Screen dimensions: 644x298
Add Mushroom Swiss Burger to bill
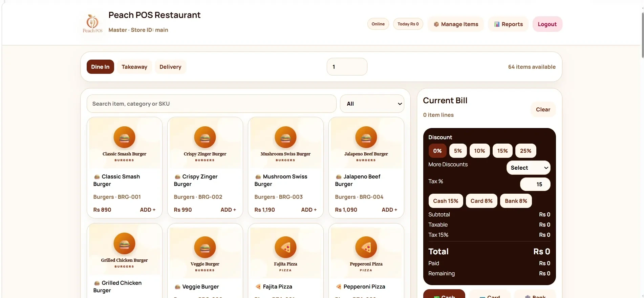point(309,210)
